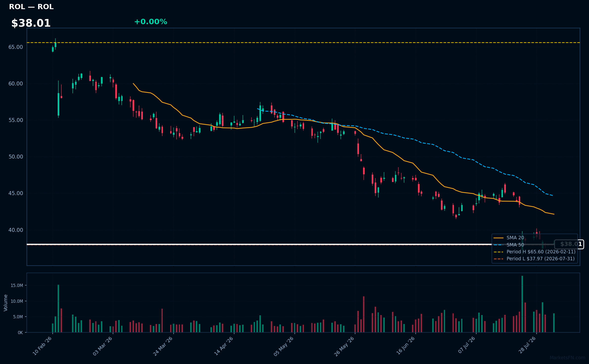589x364 pixels.
Task: Click the "ROL — ROL" chart title
Action: click(x=31, y=7)
